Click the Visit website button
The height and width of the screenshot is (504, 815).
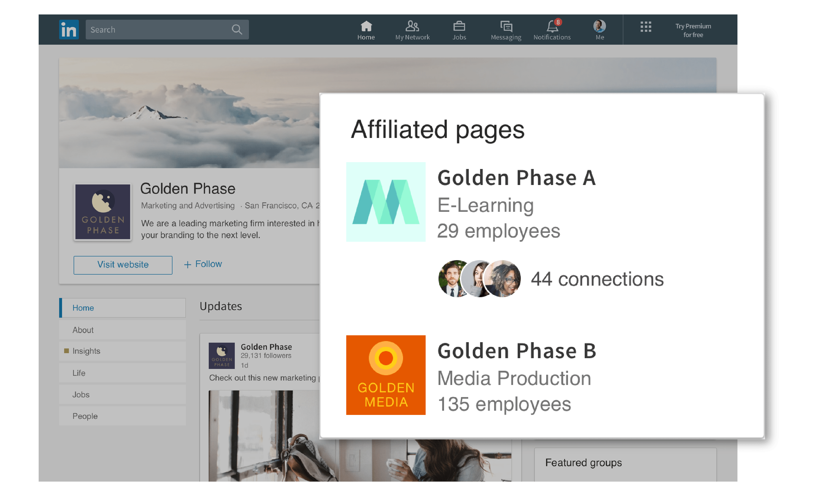[123, 265]
